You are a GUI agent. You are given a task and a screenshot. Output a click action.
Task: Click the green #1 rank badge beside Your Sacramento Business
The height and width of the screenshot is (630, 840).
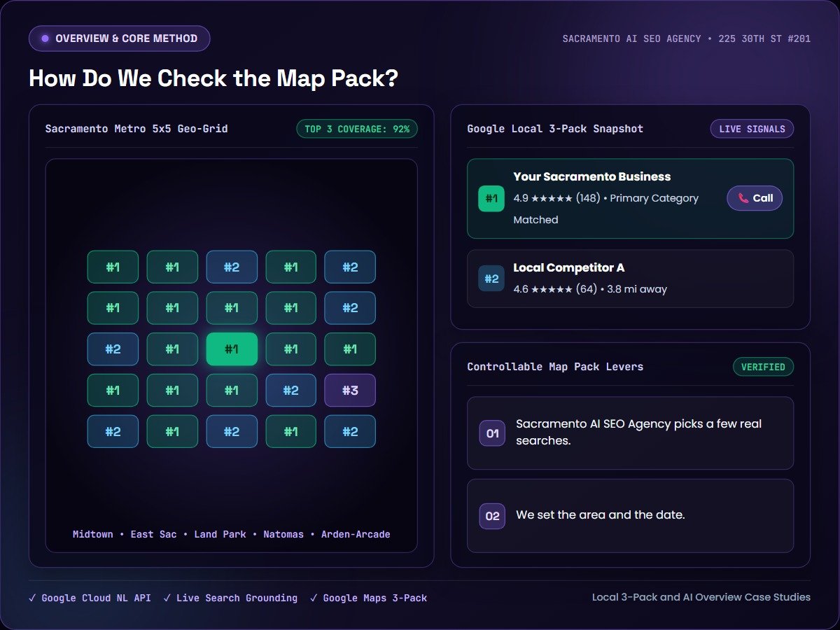coord(491,198)
